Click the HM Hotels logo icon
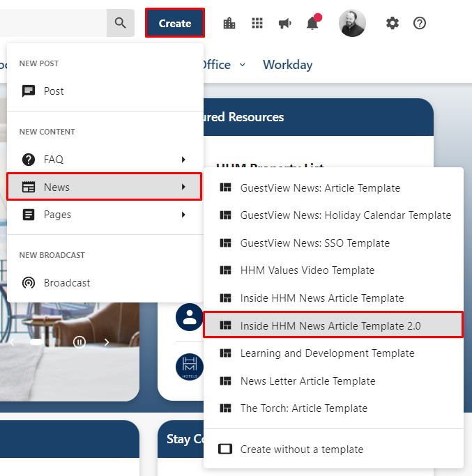The height and width of the screenshot is (476, 472). pyautogui.click(x=190, y=367)
